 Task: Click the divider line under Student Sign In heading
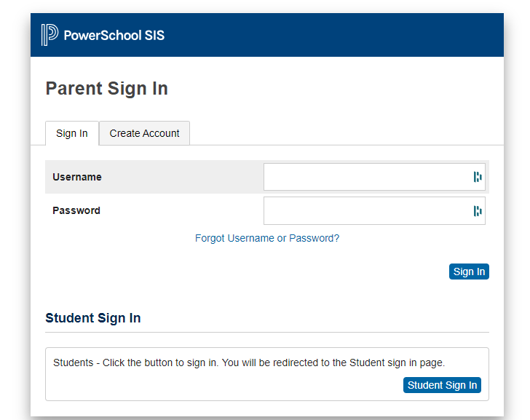click(267, 332)
